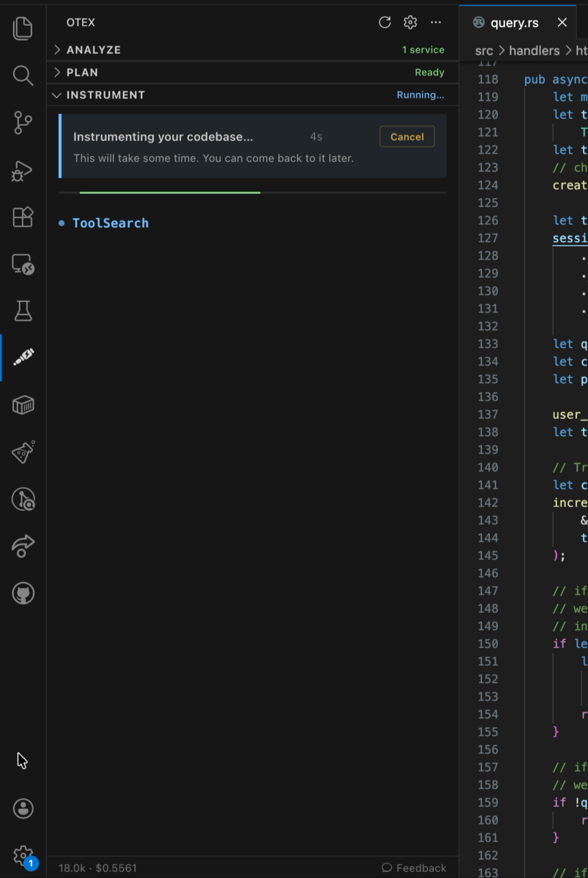Expand the ANALYZE section
588x878 pixels.
pyautogui.click(x=252, y=50)
